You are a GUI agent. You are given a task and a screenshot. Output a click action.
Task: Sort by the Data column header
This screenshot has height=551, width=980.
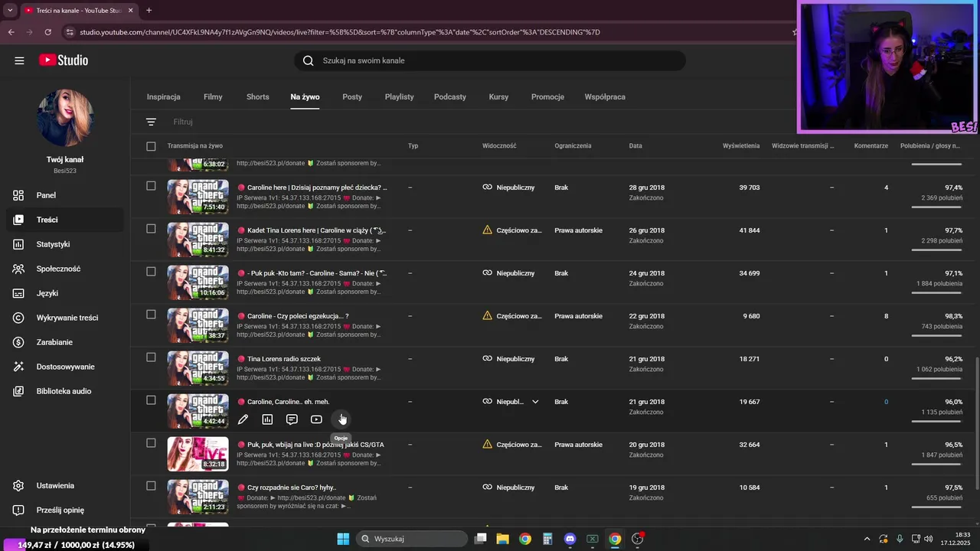635,146
